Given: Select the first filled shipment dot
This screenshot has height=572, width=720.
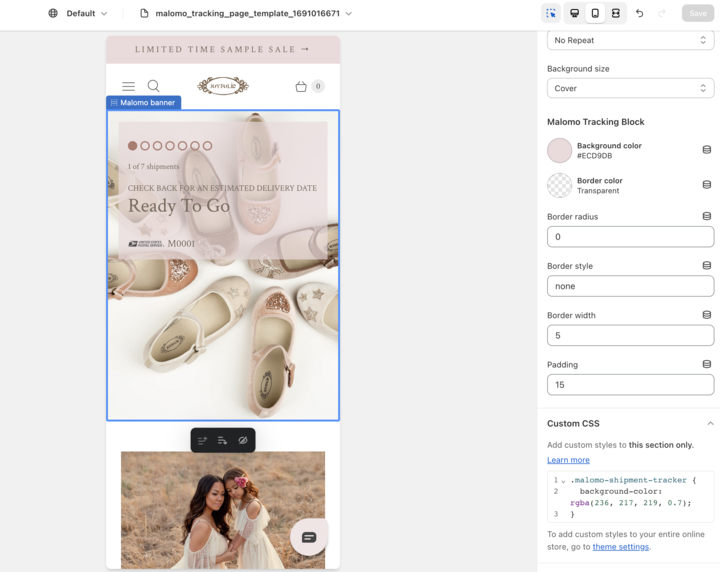Looking at the screenshot, I should [x=132, y=146].
